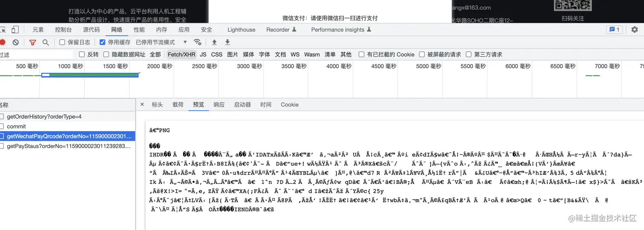
Task: Show the 响应 response tab
Action: (x=219, y=105)
